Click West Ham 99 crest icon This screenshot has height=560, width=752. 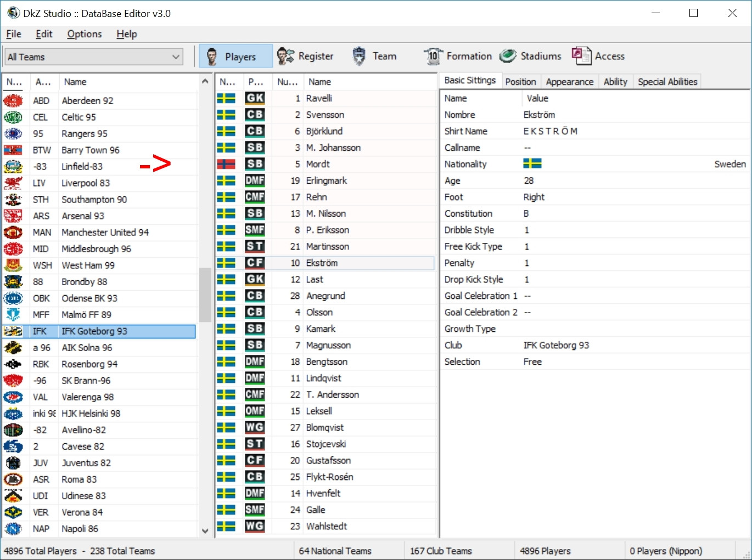pos(13,265)
